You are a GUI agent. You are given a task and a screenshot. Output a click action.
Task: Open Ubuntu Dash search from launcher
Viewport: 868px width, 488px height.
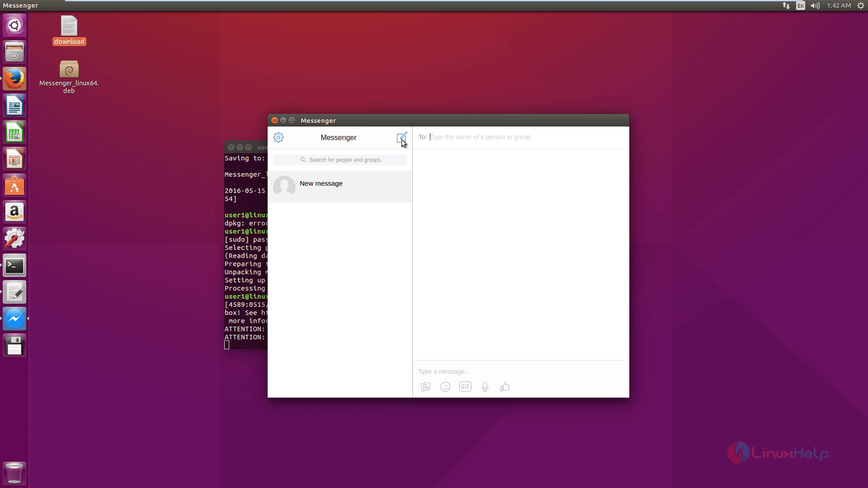(x=14, y=25)
